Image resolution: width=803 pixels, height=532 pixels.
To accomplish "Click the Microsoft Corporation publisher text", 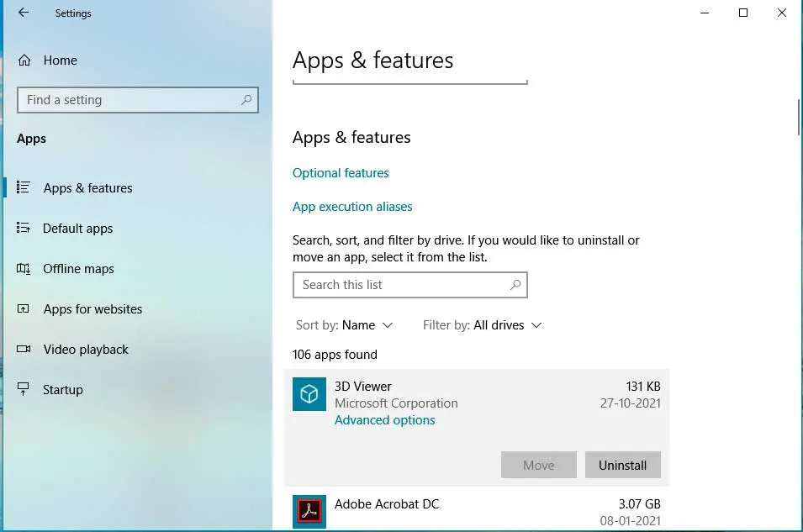I will pyautogui.click(x=396, y=403).
